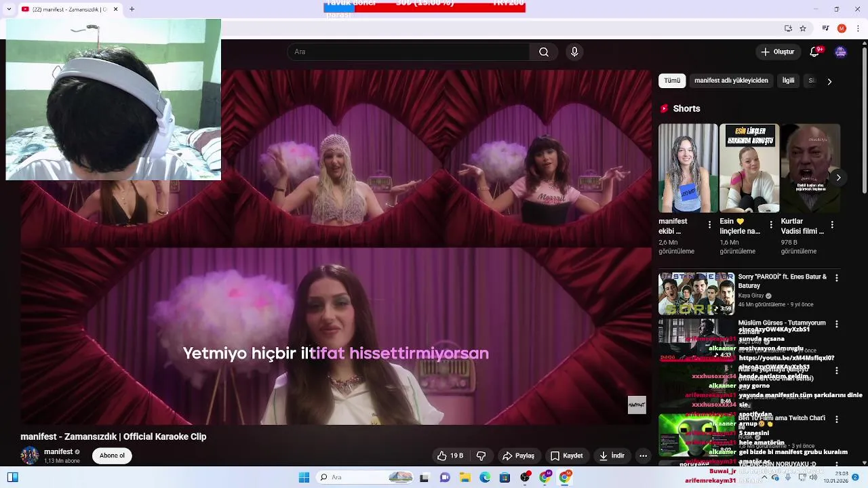Screen dimensions: 868x488
Task: Show more filter chips with right arrow
Action: pos(829,81)
